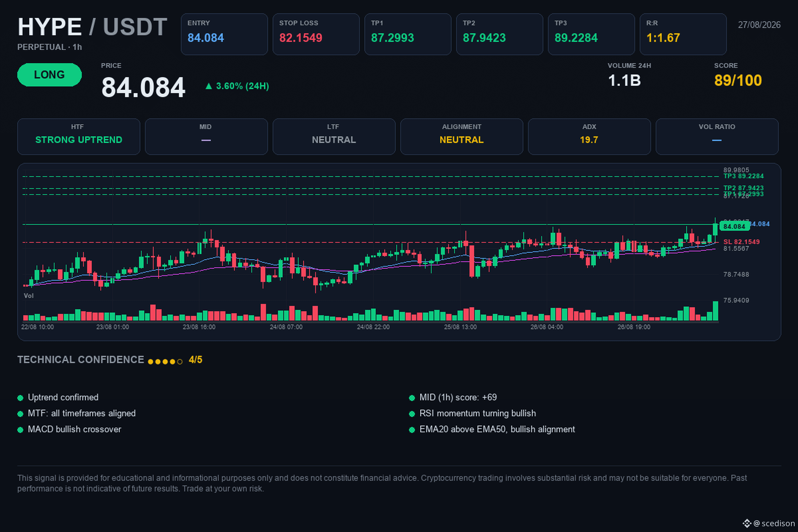Click the TP2 87.9423 chart line label
Screen dimensions: 798x532
[743, 188]
